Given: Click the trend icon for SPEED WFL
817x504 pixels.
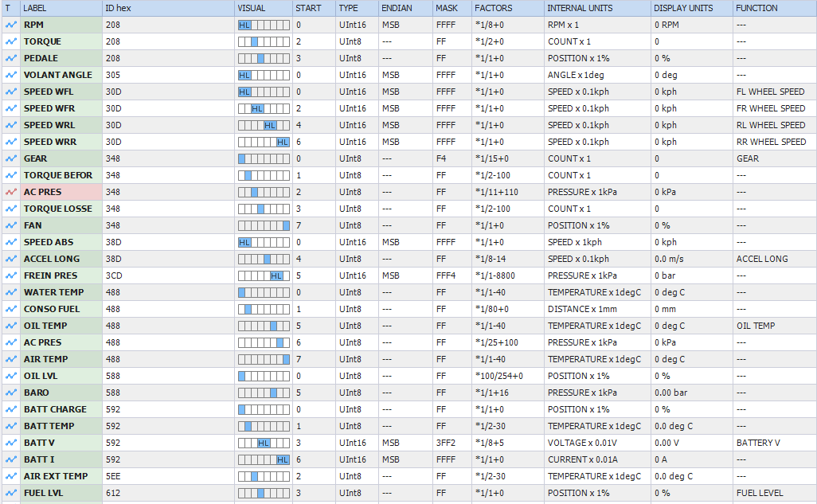Looking at the screenshot, I should click(11, 92).
